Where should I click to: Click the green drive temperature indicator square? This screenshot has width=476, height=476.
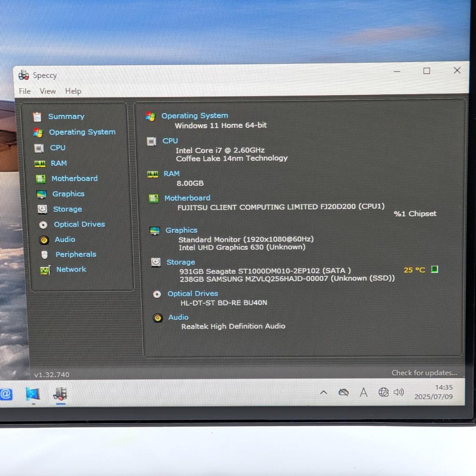pyautogui.click(x=435, y=269)
